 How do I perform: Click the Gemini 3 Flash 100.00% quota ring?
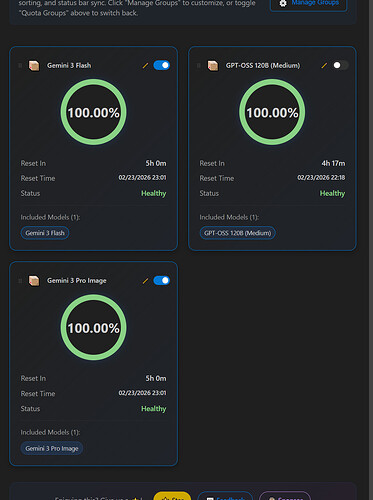tap(93, 112)
